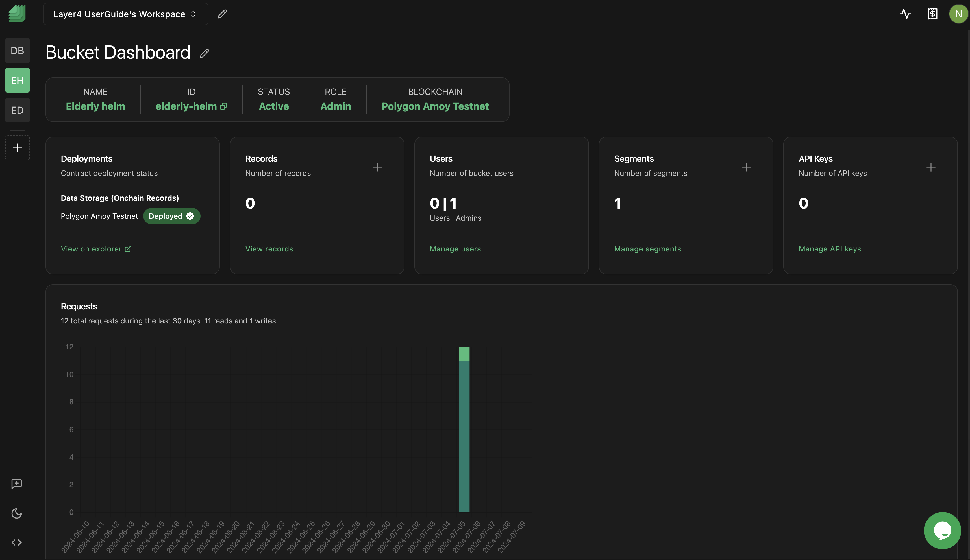This screenshot has width=970, height=560.
Task: Open the View records link
Action: [269, 249]
